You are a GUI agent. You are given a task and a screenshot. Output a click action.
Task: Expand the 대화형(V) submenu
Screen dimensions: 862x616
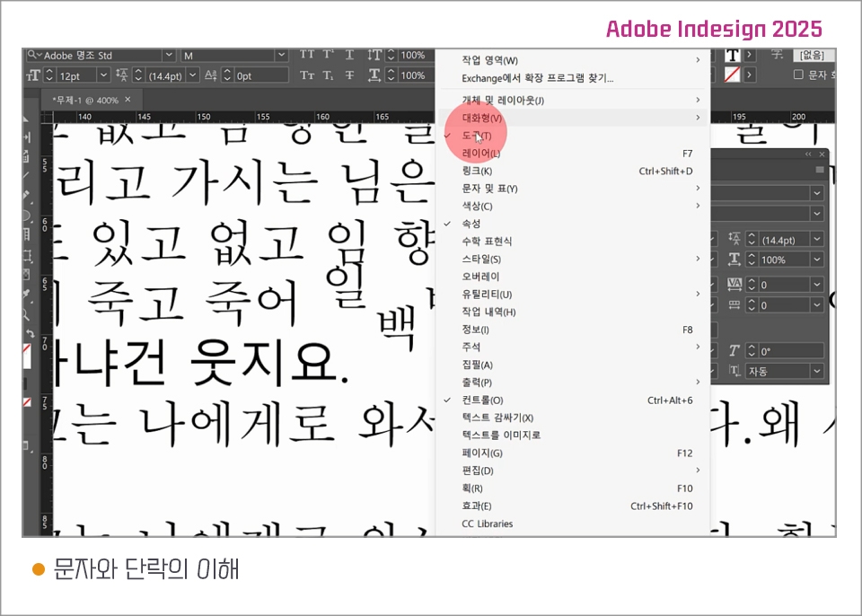point(572,118)
